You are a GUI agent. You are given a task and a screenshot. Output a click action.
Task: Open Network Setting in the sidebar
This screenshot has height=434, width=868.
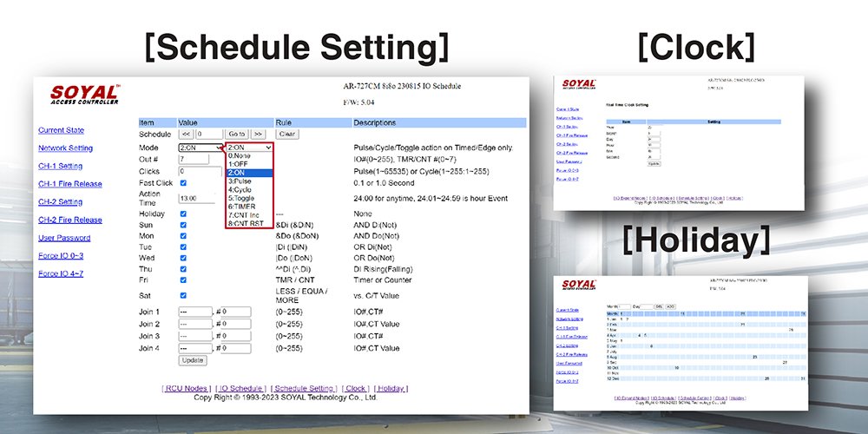tap(65, 148)
